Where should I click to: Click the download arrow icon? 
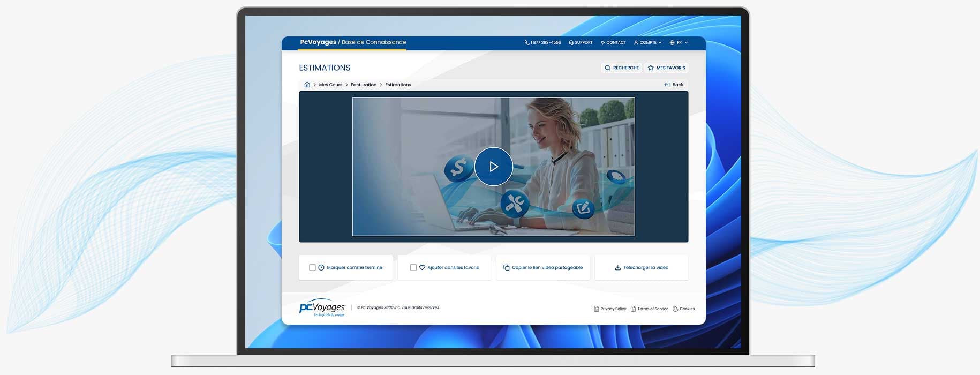pyautogui.click(x=617, y=267)
